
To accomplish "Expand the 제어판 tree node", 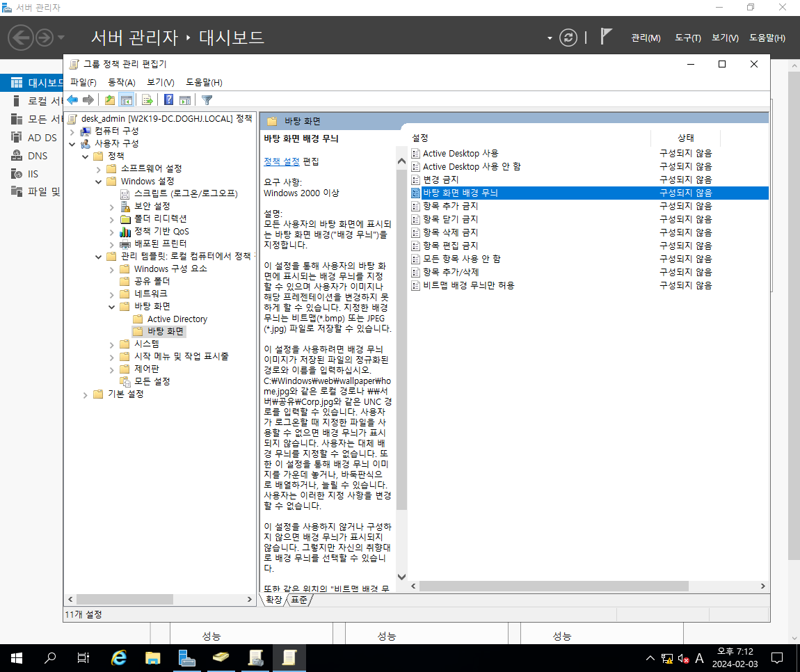I will coord(112,369).
